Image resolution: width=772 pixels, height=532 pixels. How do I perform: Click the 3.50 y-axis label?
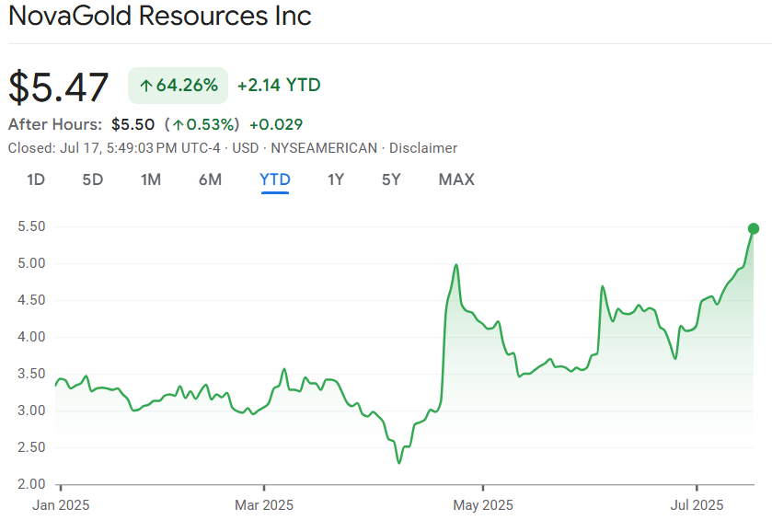31,374
